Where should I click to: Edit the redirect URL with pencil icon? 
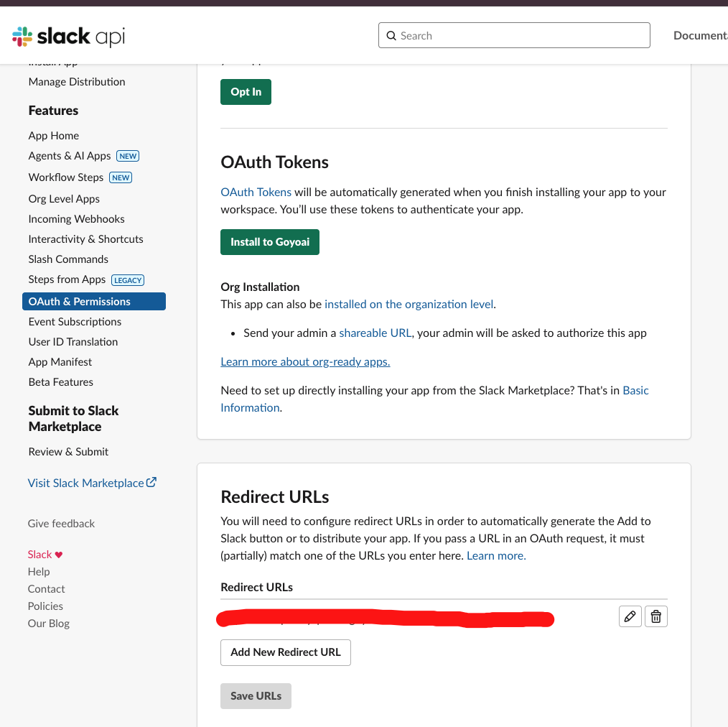pos(630,616)
